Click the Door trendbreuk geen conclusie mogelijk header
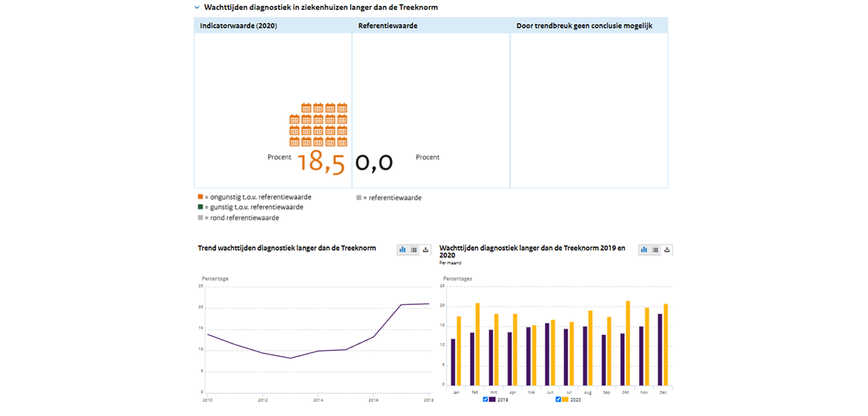 (x=584, y=26)
